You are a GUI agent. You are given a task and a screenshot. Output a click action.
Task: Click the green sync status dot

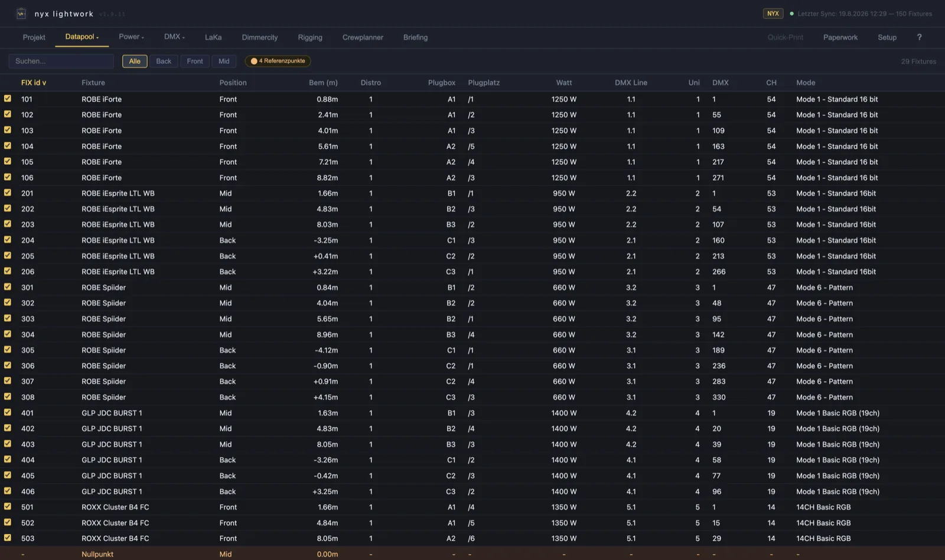point(791,14)
